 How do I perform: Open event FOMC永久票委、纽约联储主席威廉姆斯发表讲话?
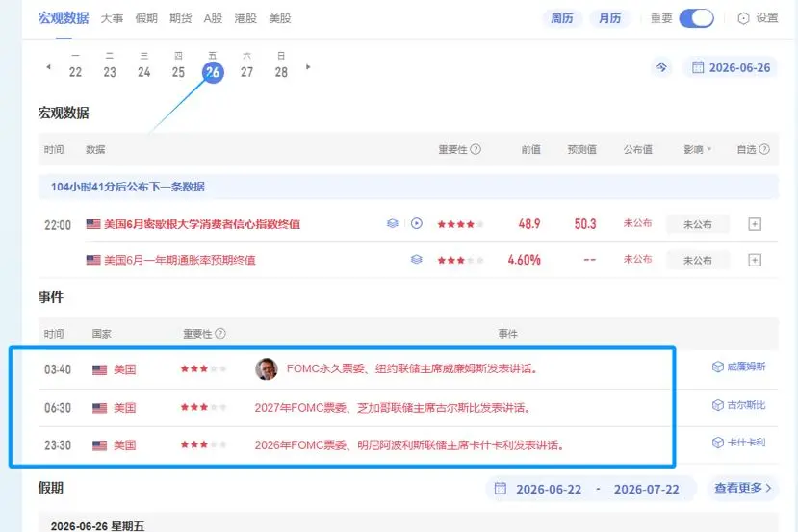point(412,368)
